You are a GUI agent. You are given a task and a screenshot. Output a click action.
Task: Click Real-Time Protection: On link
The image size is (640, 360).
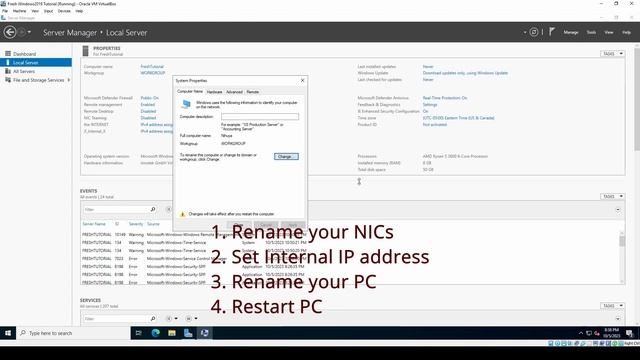click(x=445, y=98)
